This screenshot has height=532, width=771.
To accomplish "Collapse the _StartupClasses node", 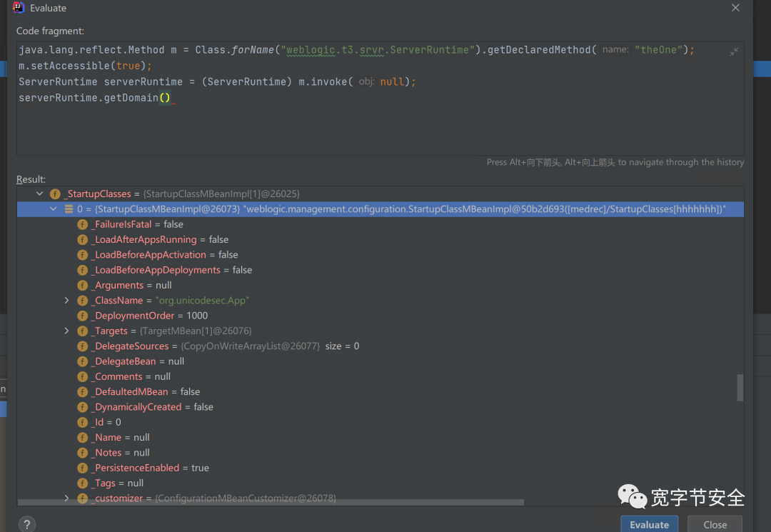I will (39, 194).
